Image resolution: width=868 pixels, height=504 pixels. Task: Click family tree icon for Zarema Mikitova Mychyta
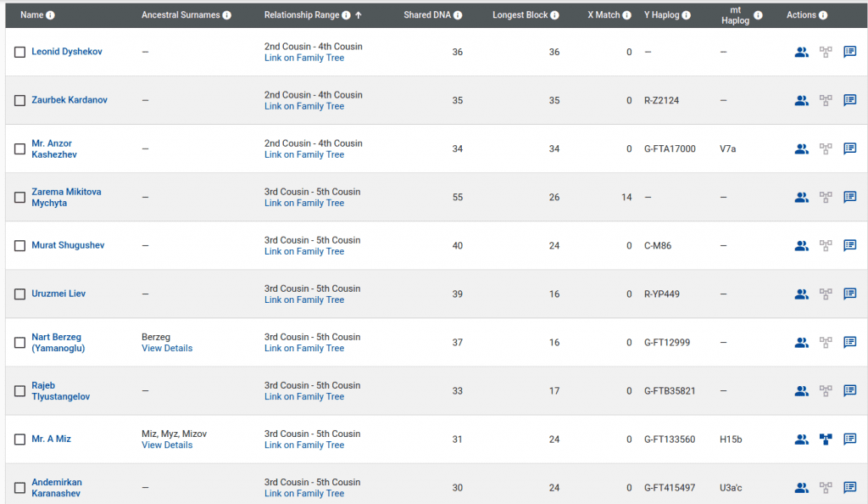point(826,198)
